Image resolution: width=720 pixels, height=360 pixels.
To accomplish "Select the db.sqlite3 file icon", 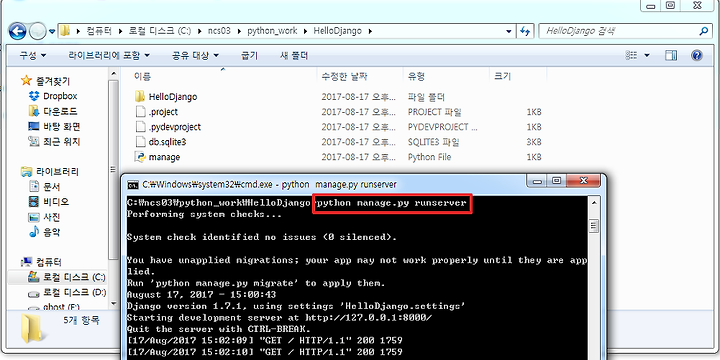I will click(x=140, y=142).
